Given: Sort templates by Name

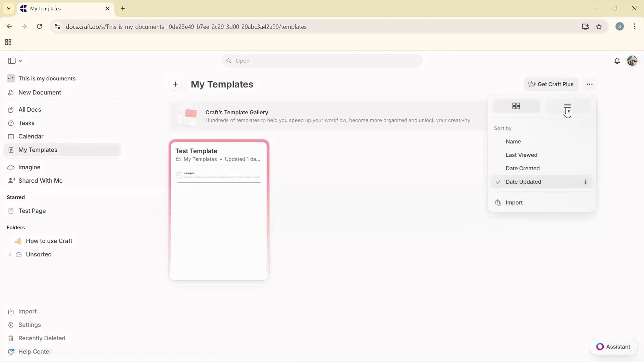Looking at the screenshot, I should tap(513, 141).
